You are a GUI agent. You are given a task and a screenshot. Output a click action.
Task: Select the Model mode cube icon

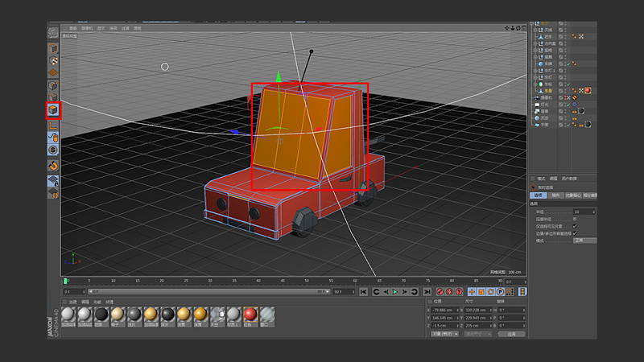53,48
